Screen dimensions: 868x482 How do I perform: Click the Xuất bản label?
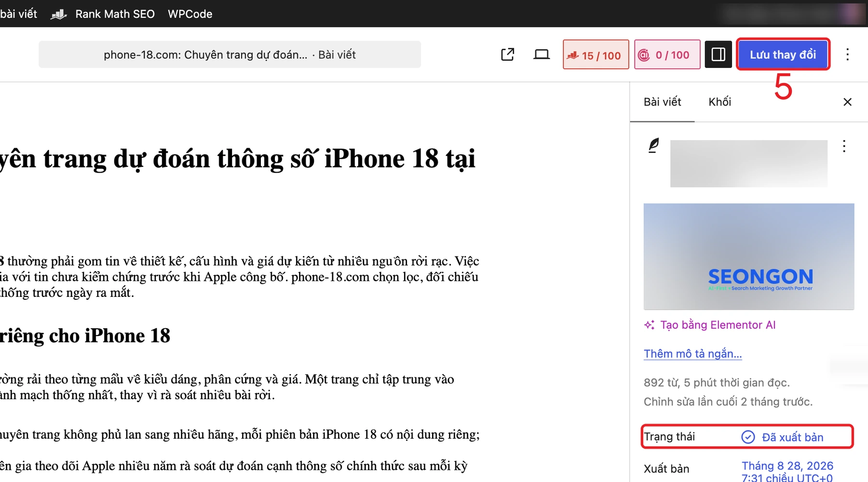(x=666, y=469)
